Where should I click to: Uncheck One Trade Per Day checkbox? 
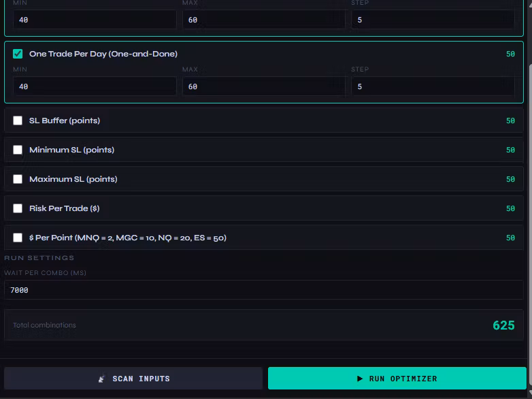(x=18, y=54)
